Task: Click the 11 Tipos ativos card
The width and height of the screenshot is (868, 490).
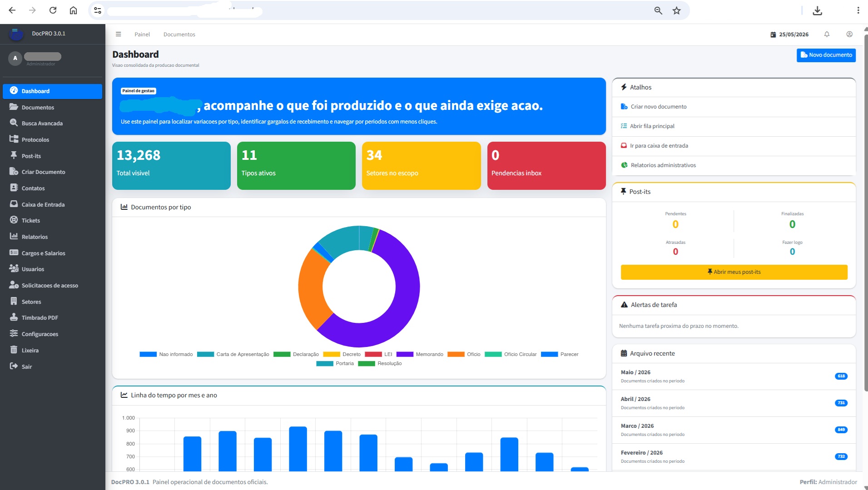Action: (x=296, y=165)
